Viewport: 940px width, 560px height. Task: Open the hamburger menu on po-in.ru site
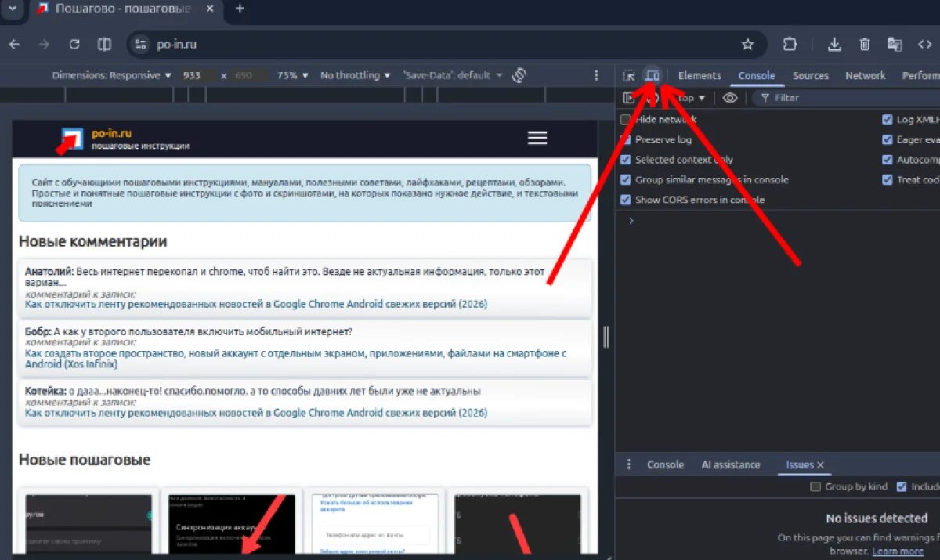click(x=537, y=138)
